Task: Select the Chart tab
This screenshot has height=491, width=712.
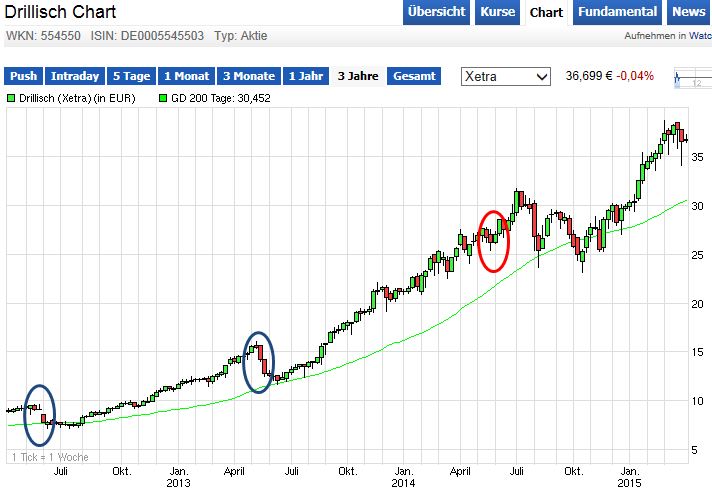Action: click(x=546, y=12)
